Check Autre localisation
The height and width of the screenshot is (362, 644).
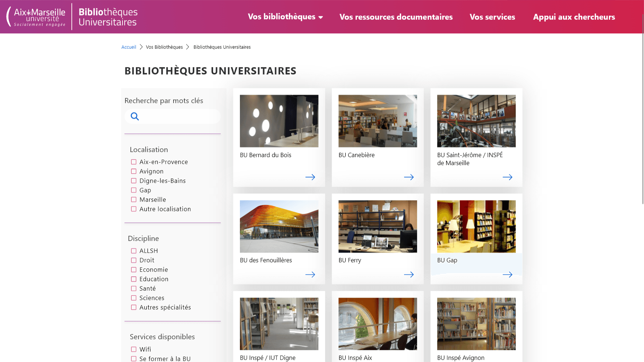click(134, 209)
